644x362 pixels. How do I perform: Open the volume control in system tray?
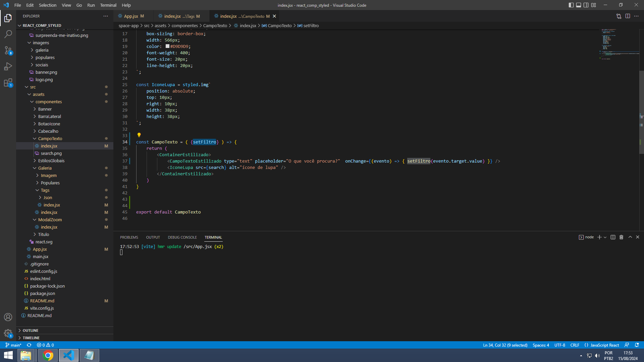tap(597, 356)
